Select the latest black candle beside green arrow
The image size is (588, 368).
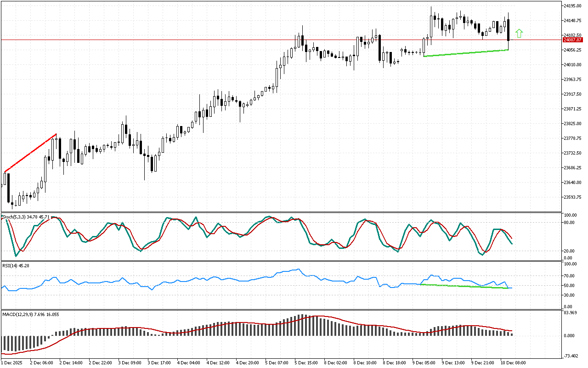[x=509, y=30]
